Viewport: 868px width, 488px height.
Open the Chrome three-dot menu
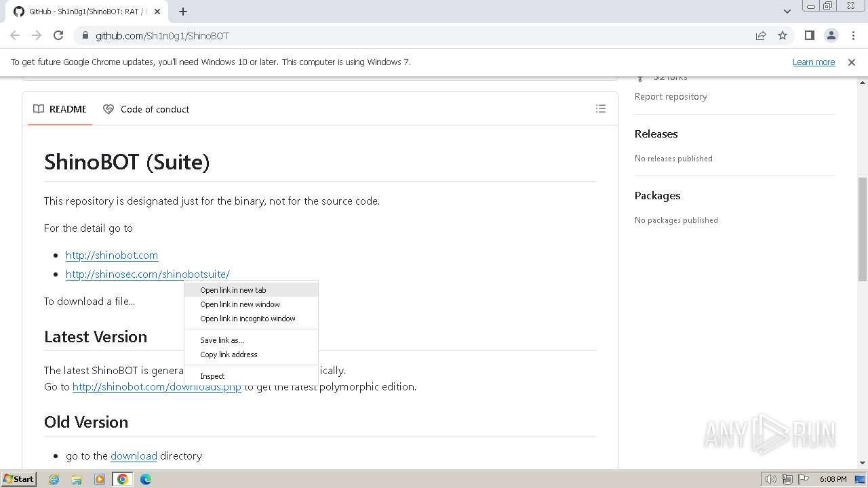tap(852, 35)
